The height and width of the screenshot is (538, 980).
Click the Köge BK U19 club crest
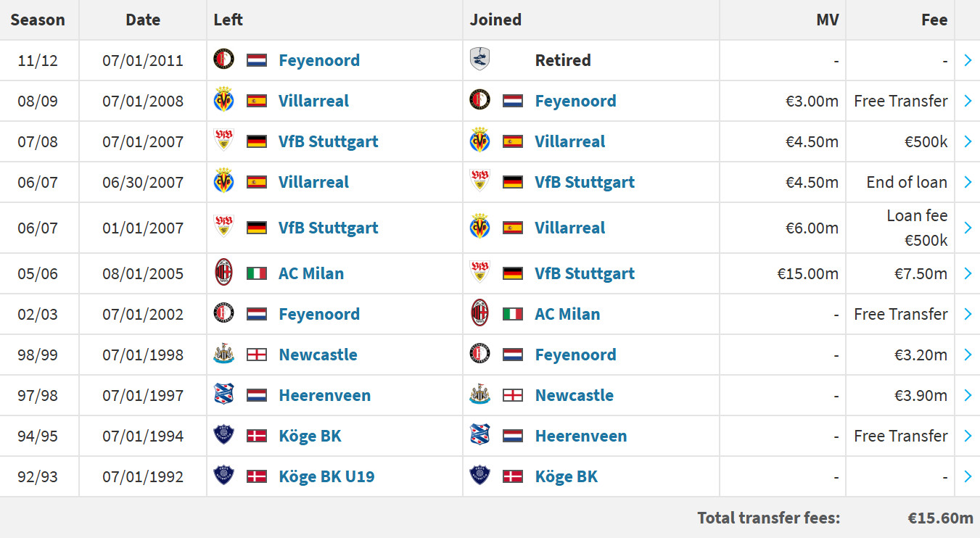click(223, 476)
